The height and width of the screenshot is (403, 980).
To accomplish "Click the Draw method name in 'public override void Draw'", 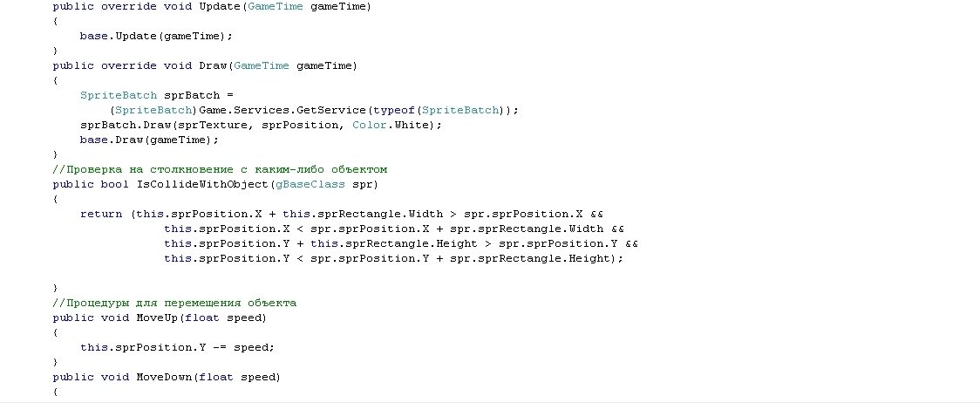I will click(x=213, y=65).
